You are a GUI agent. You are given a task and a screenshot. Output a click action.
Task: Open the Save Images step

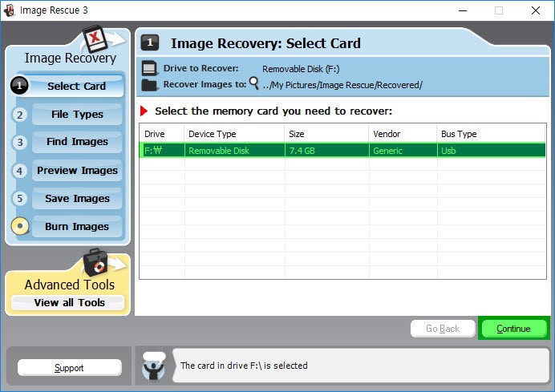(77, 199)
